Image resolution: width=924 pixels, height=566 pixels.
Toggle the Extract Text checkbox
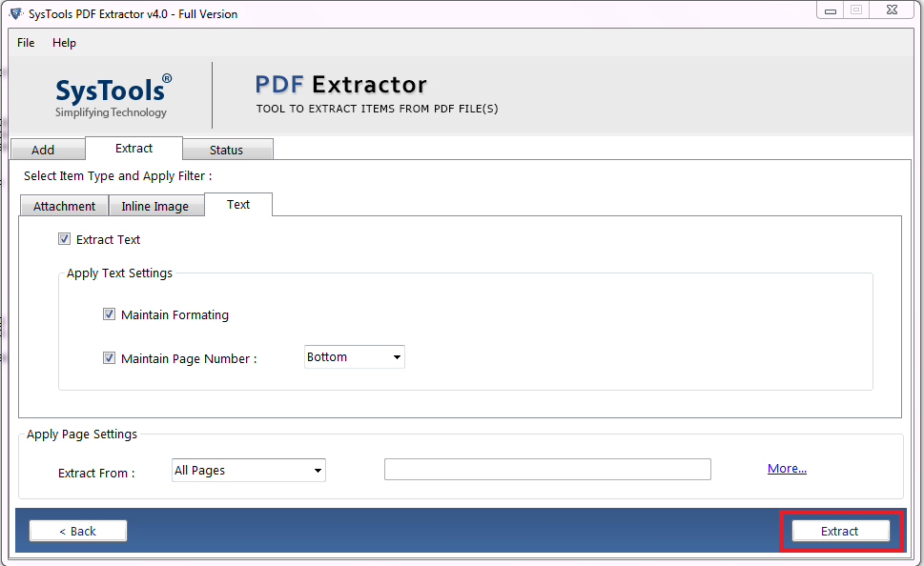pyautogui.click(x=64, y=239)
